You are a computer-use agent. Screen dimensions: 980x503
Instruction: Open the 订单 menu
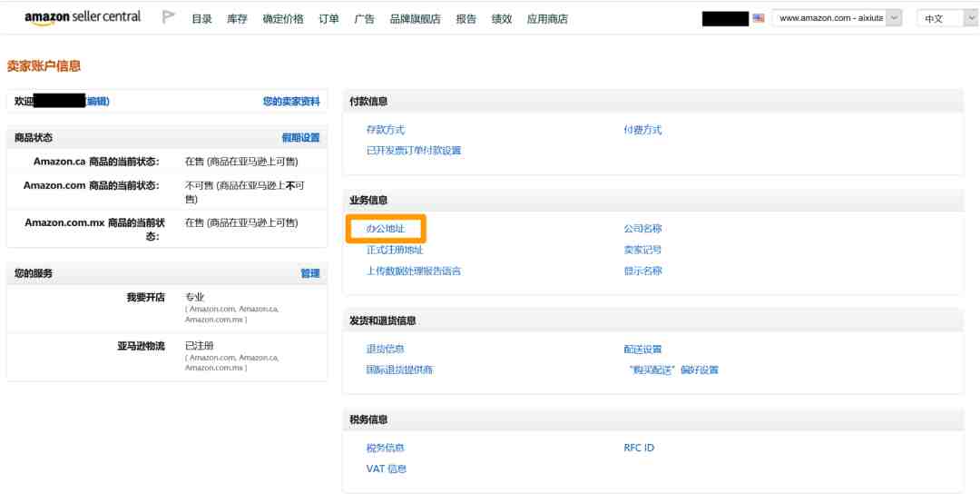[x=328, y=19]
